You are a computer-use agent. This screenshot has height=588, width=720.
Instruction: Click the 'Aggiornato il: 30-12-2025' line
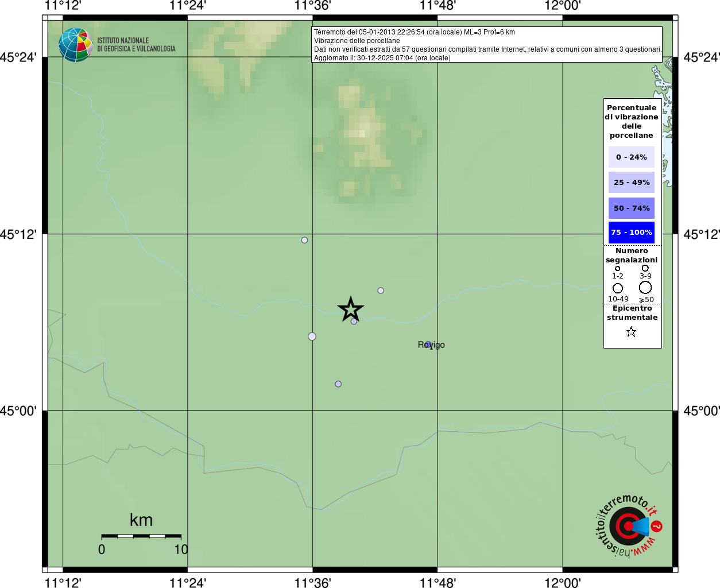(382, 58)
